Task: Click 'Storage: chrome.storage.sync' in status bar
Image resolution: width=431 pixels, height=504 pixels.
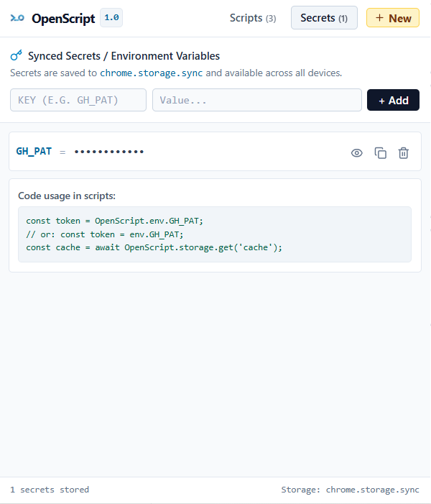Action: 350,490
